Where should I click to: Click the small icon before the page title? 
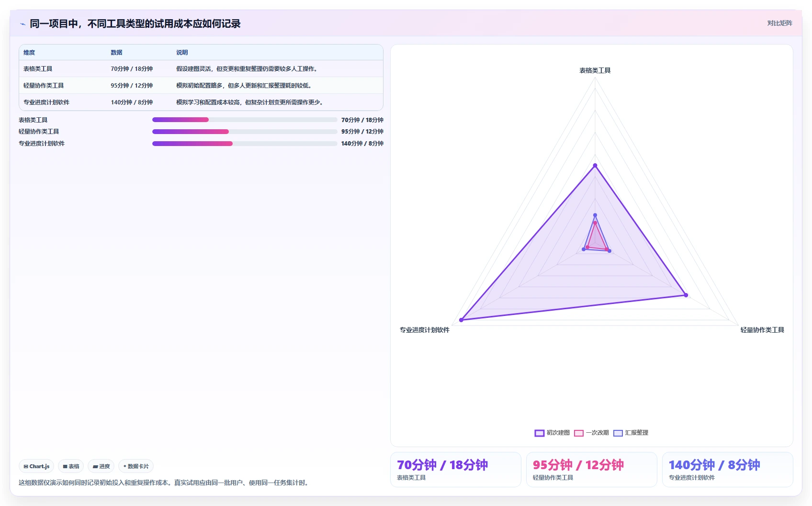coord(23,24)
